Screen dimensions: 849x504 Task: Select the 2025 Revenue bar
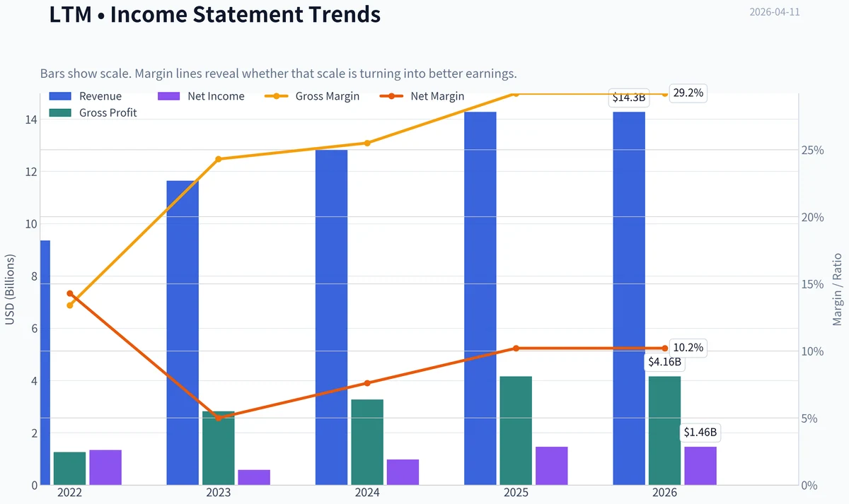point(480,298)
